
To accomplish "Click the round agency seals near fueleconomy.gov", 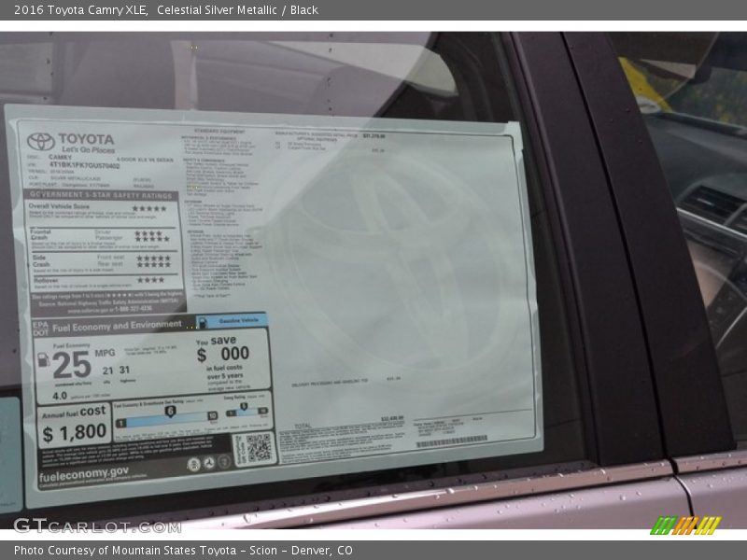I will (209, 463).
